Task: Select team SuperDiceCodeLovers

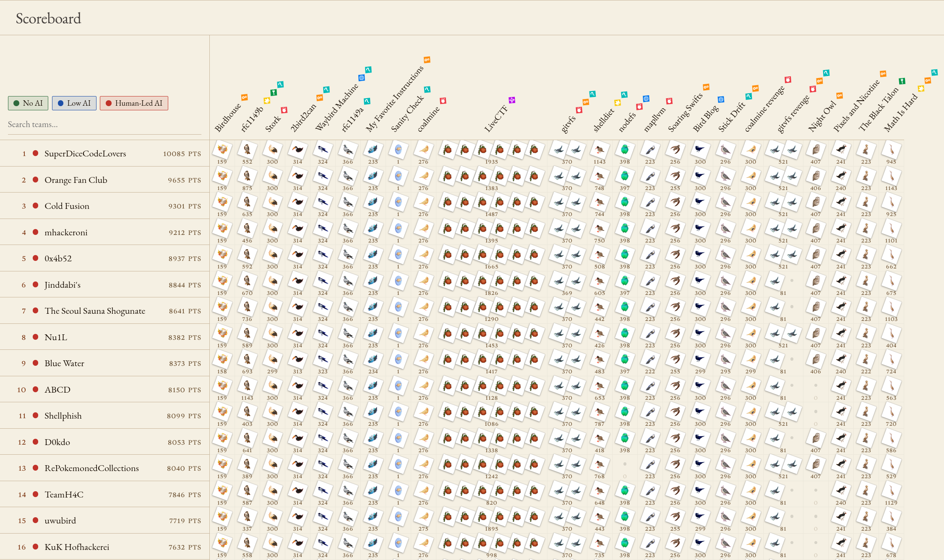Action: [x=85, y=154]
